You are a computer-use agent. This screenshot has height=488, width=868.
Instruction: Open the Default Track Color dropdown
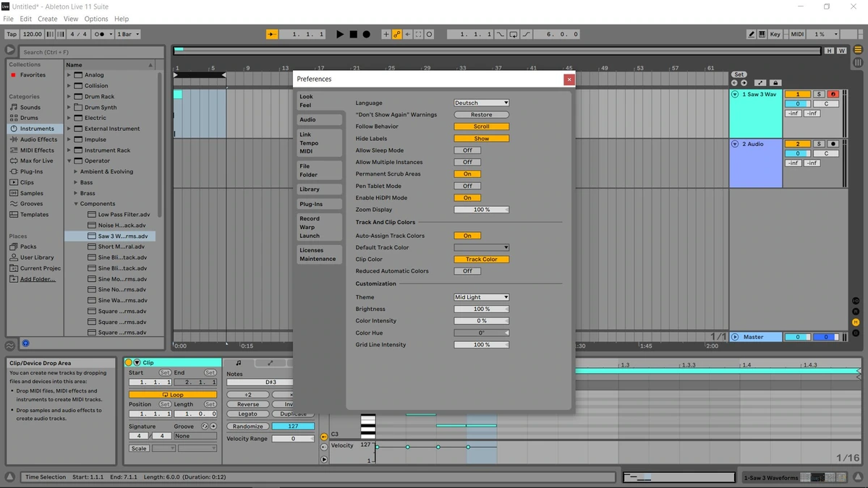click(482, 247)
